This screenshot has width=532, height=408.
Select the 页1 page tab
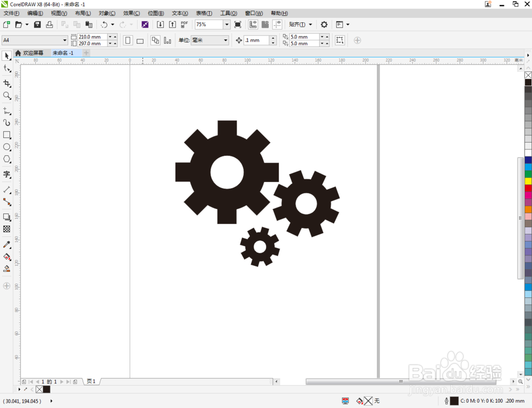[x=92, y=381]
